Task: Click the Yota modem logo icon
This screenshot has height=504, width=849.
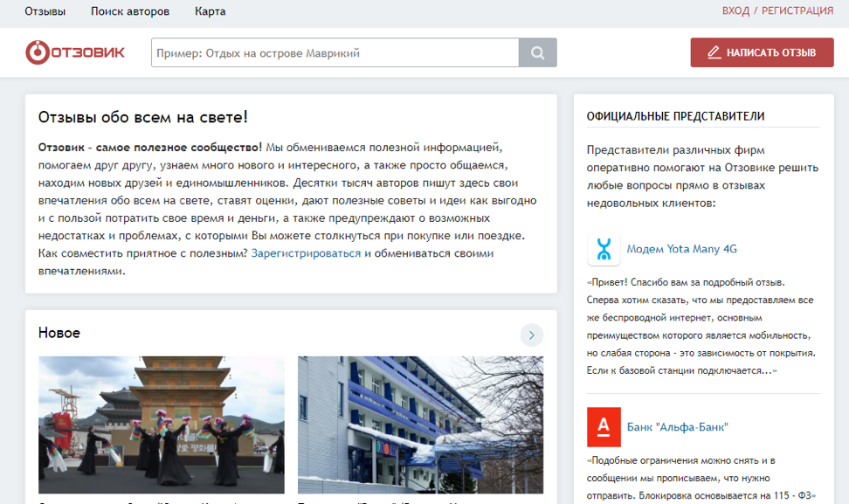Action: (604, 249)
